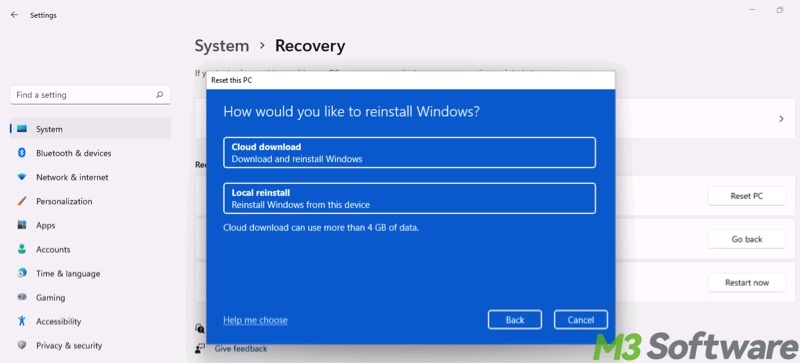Image resolution: width=800 pixels, height=363 pixels.
Task: Cancel the Reset this PC dialog
Action: coord(581,320)
